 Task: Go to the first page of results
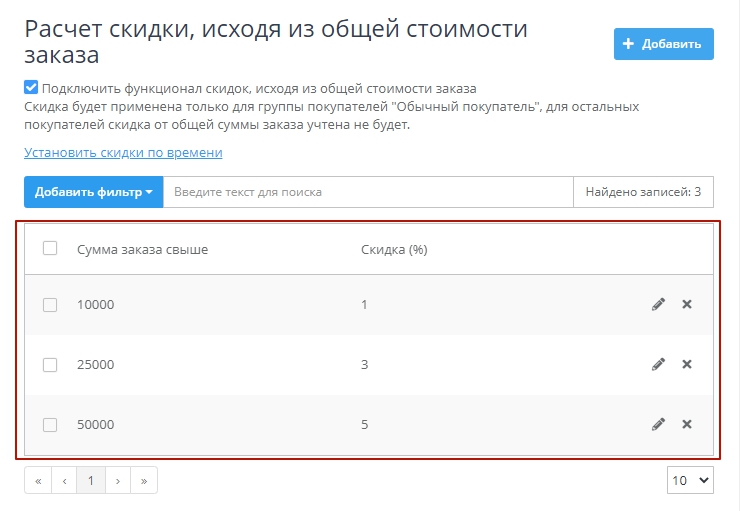pyautogui.click(x=38, y=481)
